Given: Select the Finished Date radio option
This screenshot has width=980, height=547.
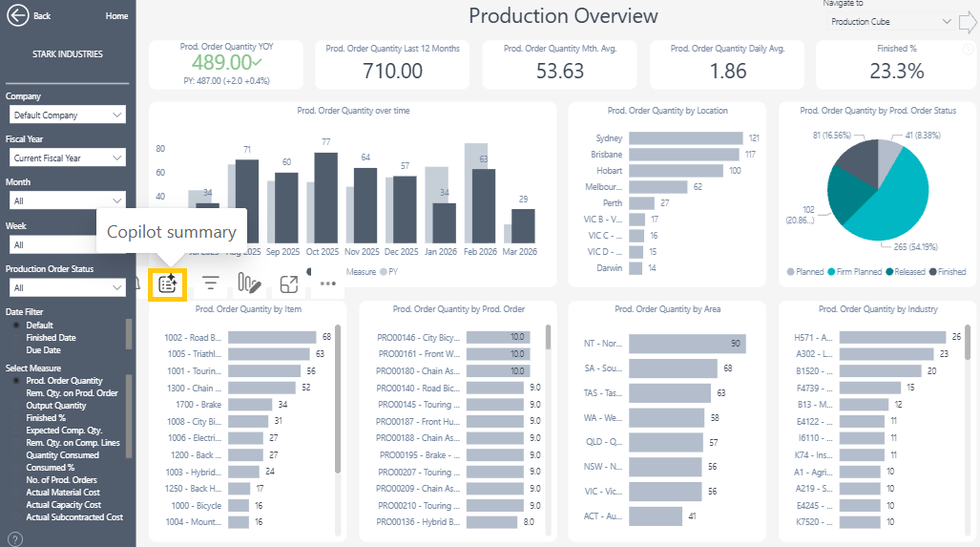Looking at the screenshot, I should [52, 338].
